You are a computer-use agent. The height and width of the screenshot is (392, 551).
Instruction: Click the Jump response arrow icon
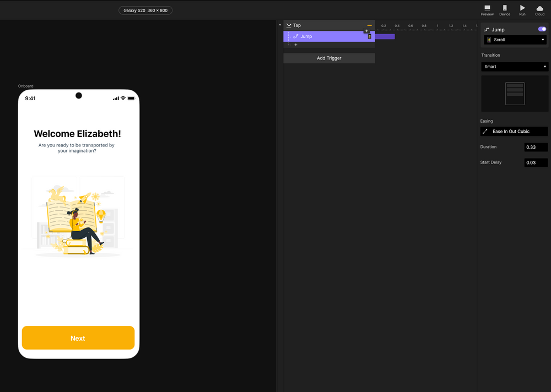[296, 36]
